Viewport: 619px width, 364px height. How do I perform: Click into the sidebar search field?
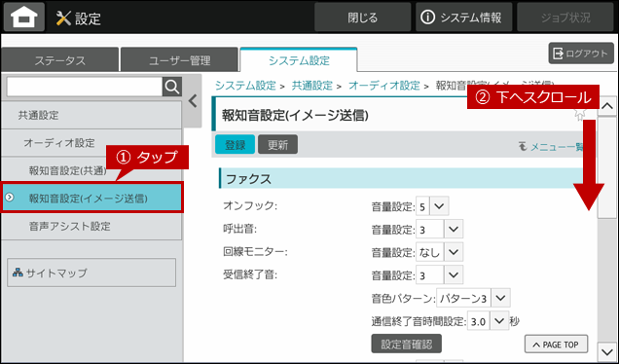pyautogui.click(x=85, y=87)
